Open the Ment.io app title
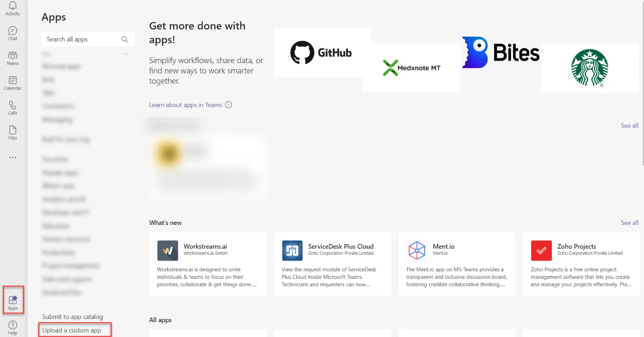Image resolution: width=644 pixels, height=337 pixels. coord(443,246)
